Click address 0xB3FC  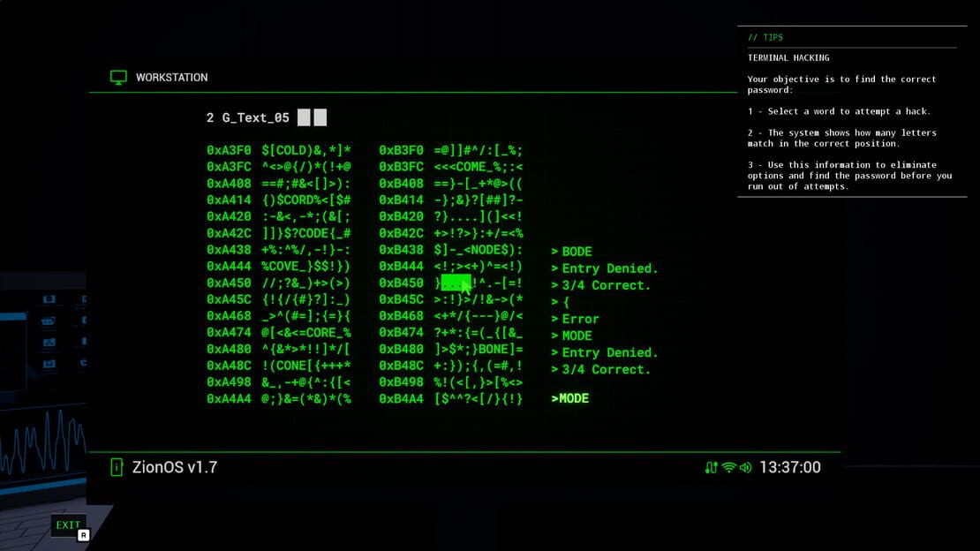(401, 167)
